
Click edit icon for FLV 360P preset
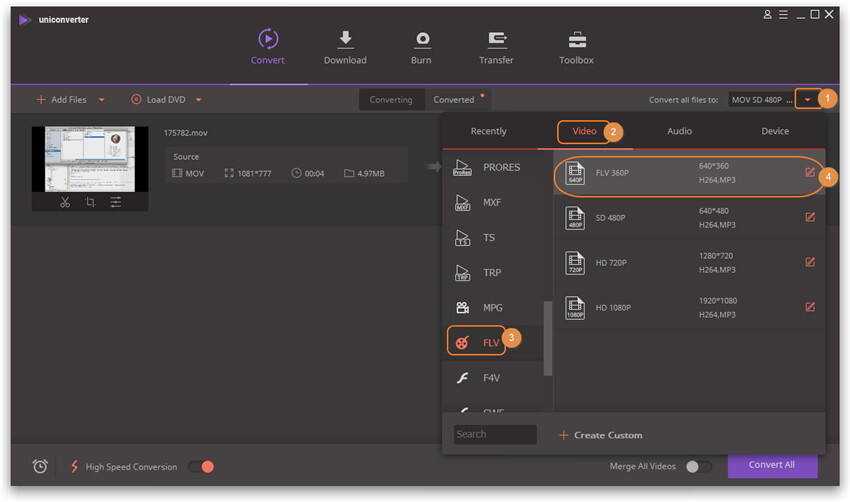(810, 172)
